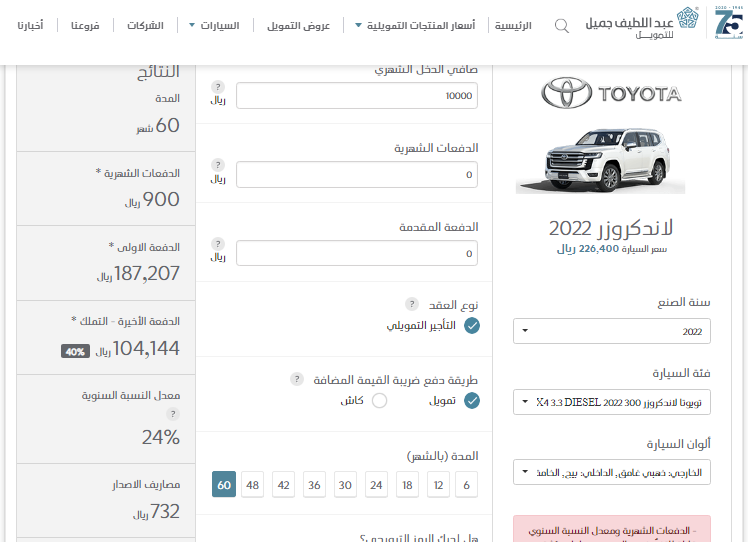Click the Abdul Latif Jameel Finance logo
The image size is (748, 542).
642,23
